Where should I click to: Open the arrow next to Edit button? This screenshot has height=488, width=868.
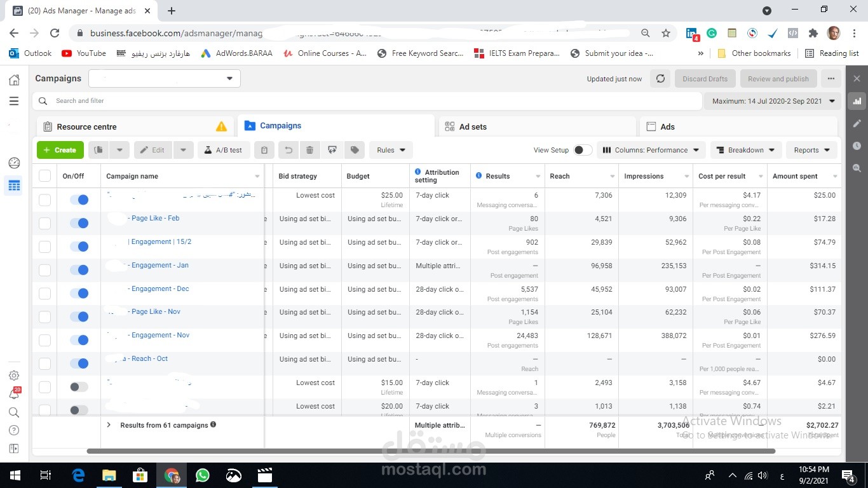pyautogui.click(x=183, y=150)
